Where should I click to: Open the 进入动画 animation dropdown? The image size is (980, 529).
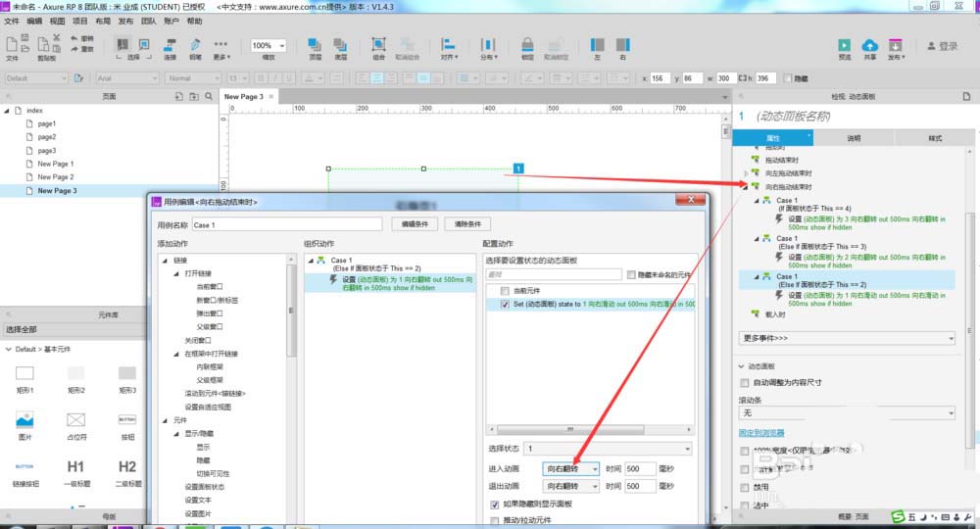pos(571,469)
